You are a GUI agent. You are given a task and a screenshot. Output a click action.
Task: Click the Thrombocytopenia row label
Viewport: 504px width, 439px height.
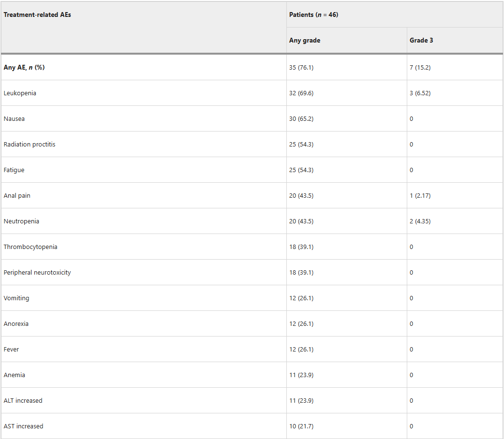(x=30, y=247)
